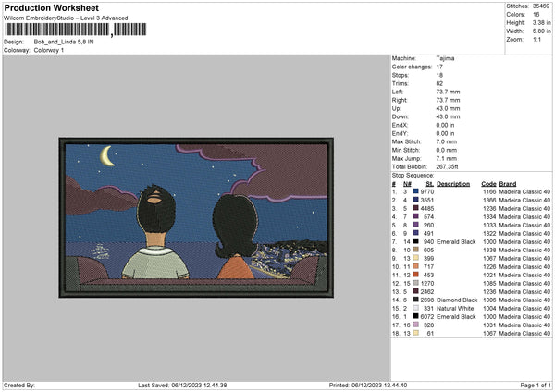Select the thread code 1166 in row 1

click(489, 191)
